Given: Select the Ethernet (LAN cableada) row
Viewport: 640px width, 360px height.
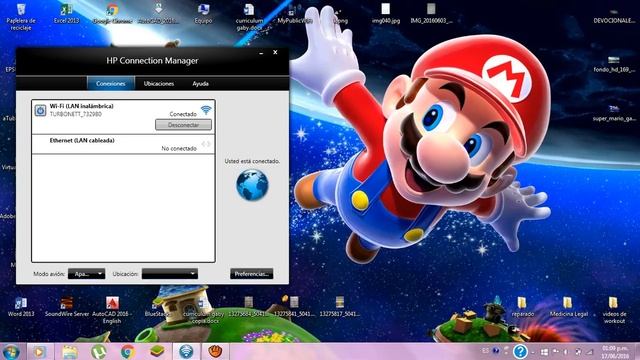Looking at the screenshot, I should pyautogui.click(x=123, y=144).
